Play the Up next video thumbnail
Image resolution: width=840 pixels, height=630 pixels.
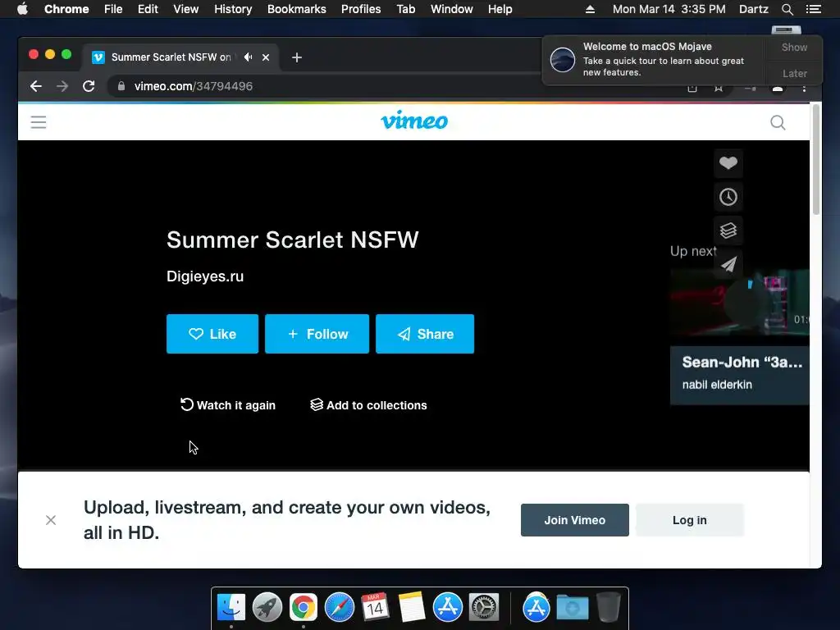point(740,302)
